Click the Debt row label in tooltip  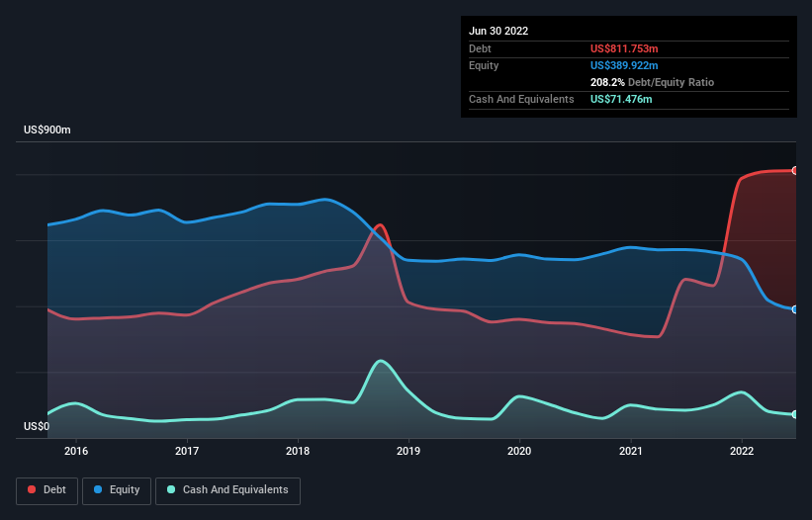(480, 48)
